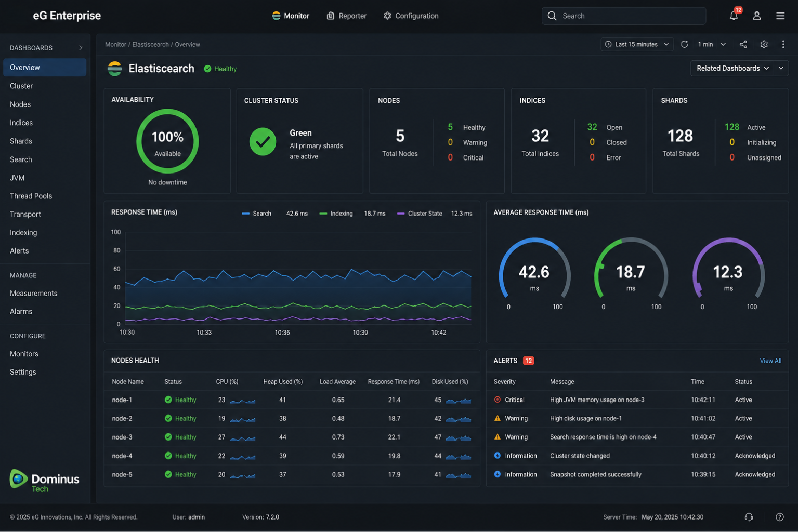
Task: Click Monitor in the breadcrumb
Action: point(115,44)
